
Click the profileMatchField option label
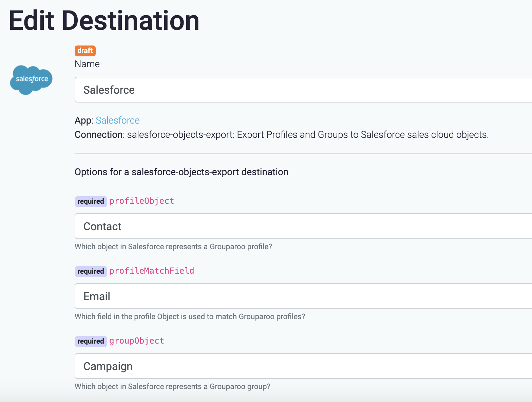click(152, 271)
